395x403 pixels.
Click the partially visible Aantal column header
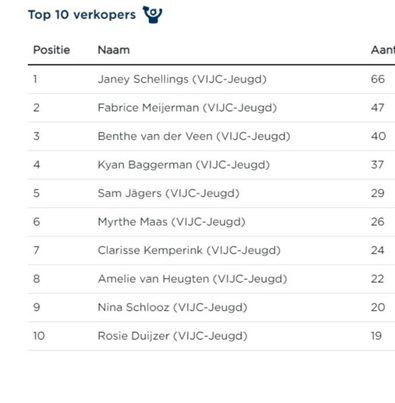[x=383, y=50]
